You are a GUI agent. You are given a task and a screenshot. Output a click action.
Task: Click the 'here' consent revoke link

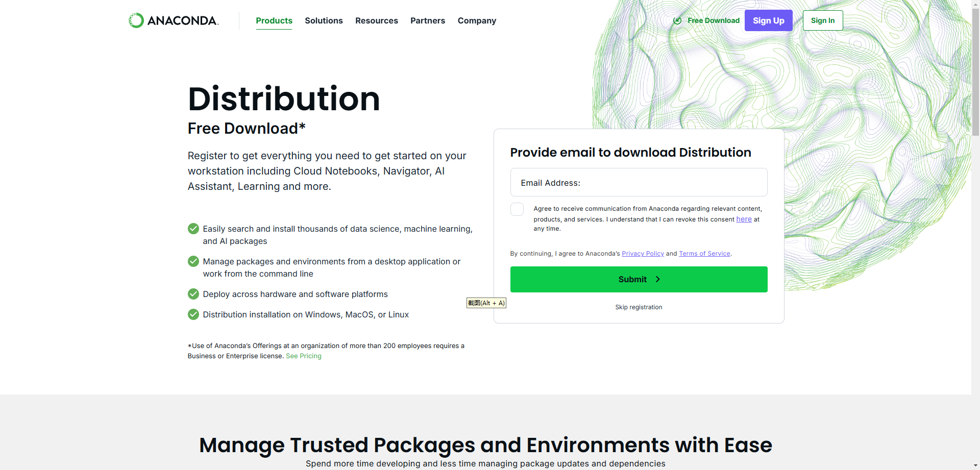point(744,219)
